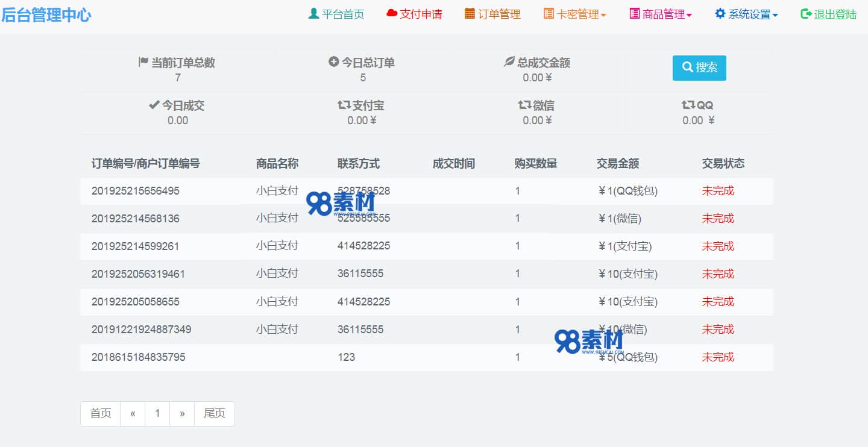Click the 搜索 search button
Viewport: 868px width, 447px height.
click(x=699, y=67)
